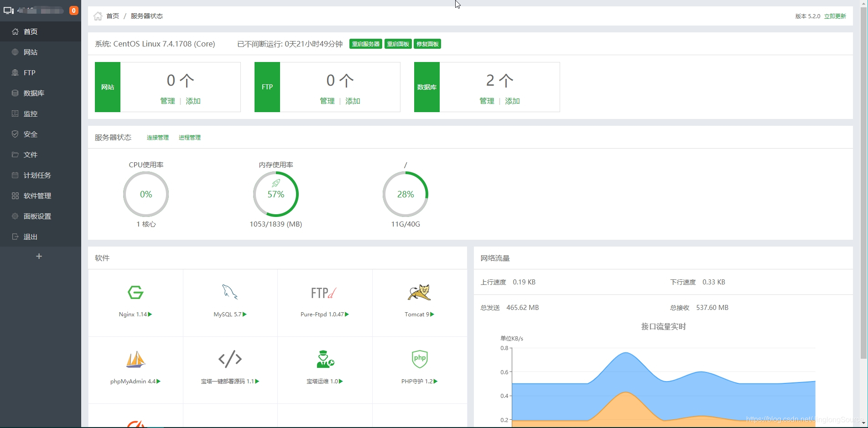
Task: Click the MySQL 5.7 label
Action: click(x=230, y=315)
